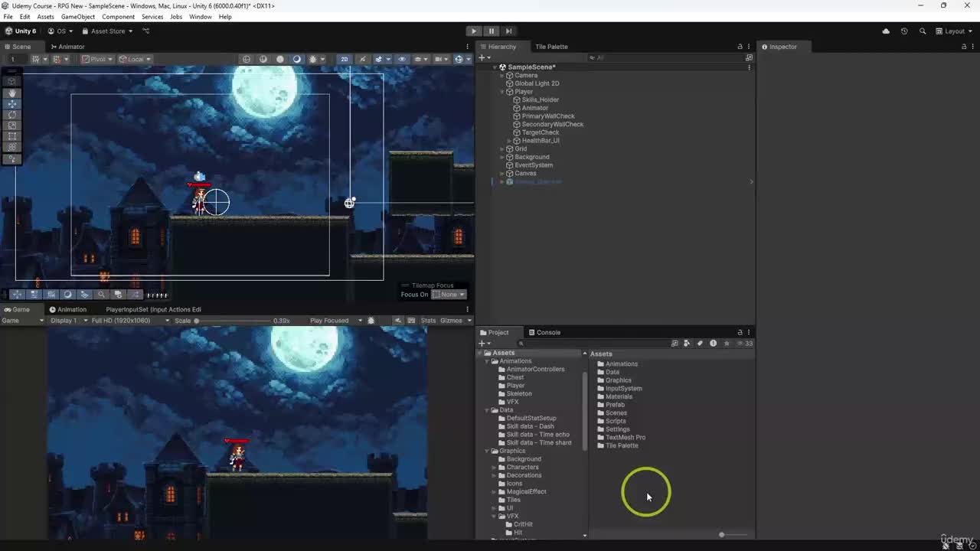This screenshot has height=551, width=980.
Task: Switch to the Tile Palette tab
Action: coord(551,47)
